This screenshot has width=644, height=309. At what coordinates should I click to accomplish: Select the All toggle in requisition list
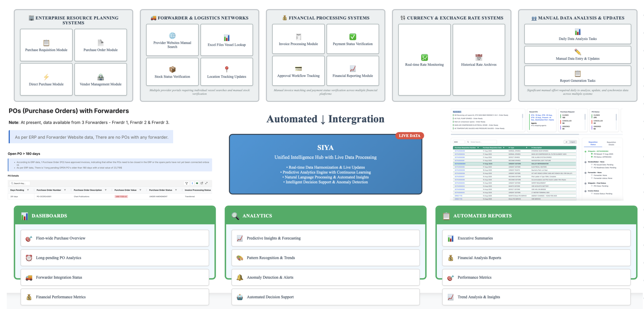pyautogui.click(x=566, y=142)
